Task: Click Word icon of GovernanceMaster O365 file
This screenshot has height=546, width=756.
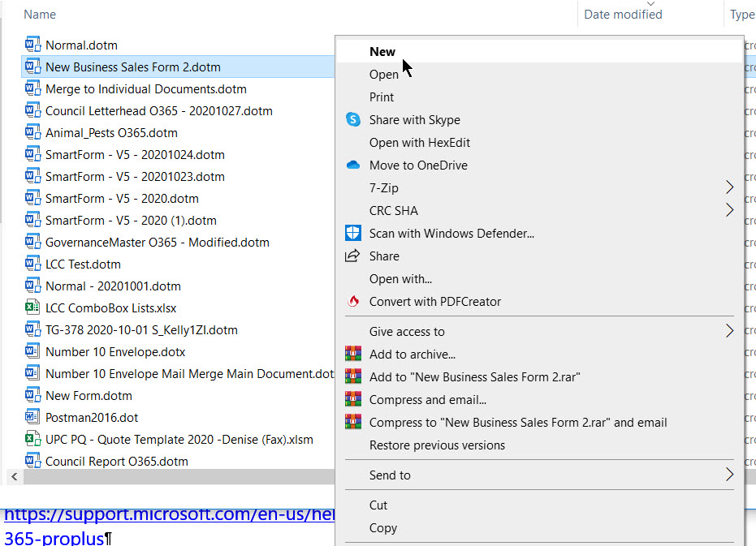Action: [32, 242]
